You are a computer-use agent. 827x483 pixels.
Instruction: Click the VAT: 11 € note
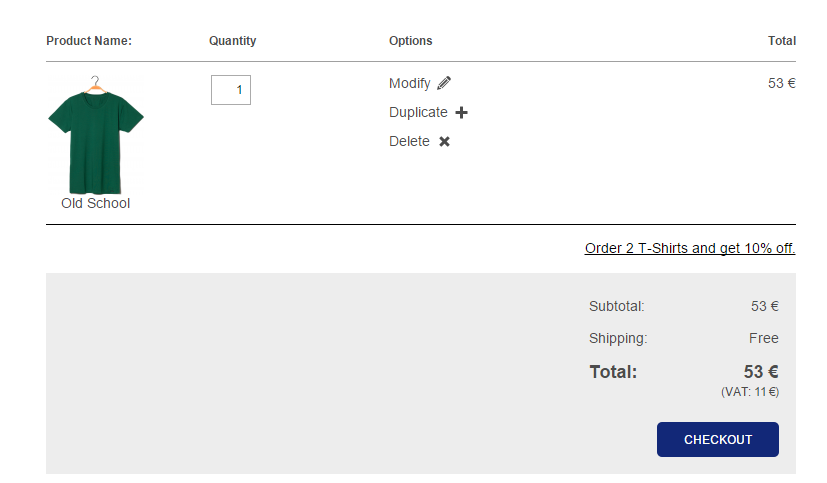(750, 392)
